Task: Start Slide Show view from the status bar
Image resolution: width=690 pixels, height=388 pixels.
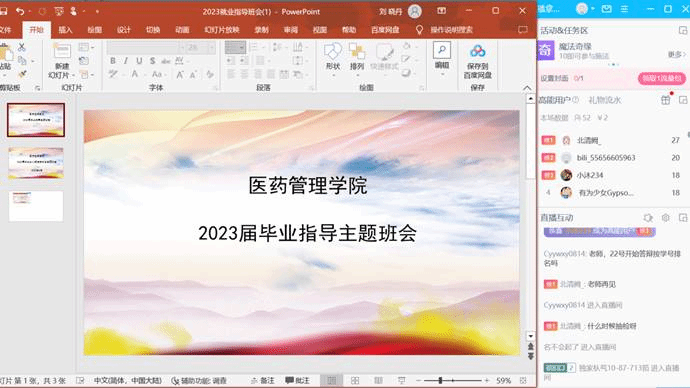Action: click(401, 380)
